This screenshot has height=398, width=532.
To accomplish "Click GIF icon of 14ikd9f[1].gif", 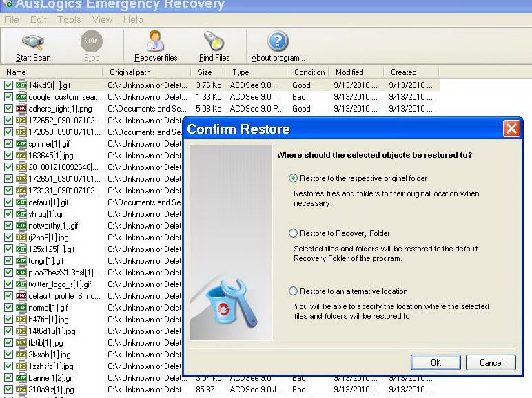I will coord(21,85).
